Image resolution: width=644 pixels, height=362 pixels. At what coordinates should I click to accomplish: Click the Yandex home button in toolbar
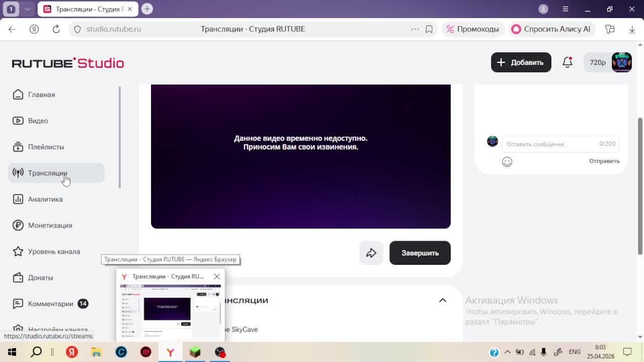(34, 29)
